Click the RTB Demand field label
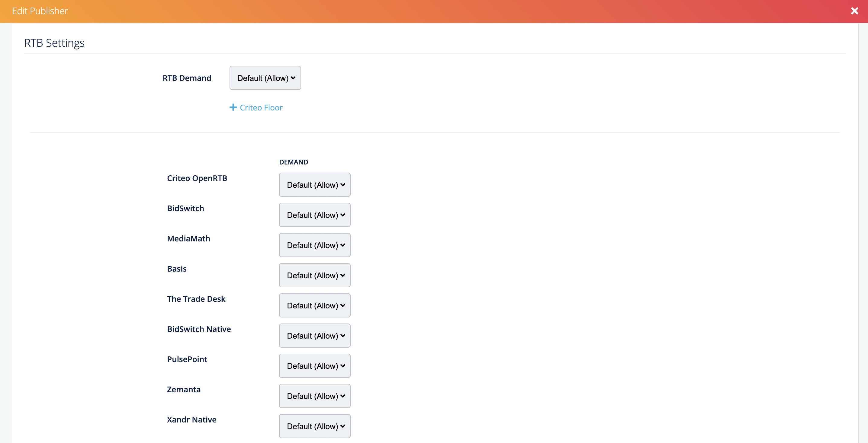The height and width of the screenshot is (443, 868). pyautogui.click(x=187, y=78)
